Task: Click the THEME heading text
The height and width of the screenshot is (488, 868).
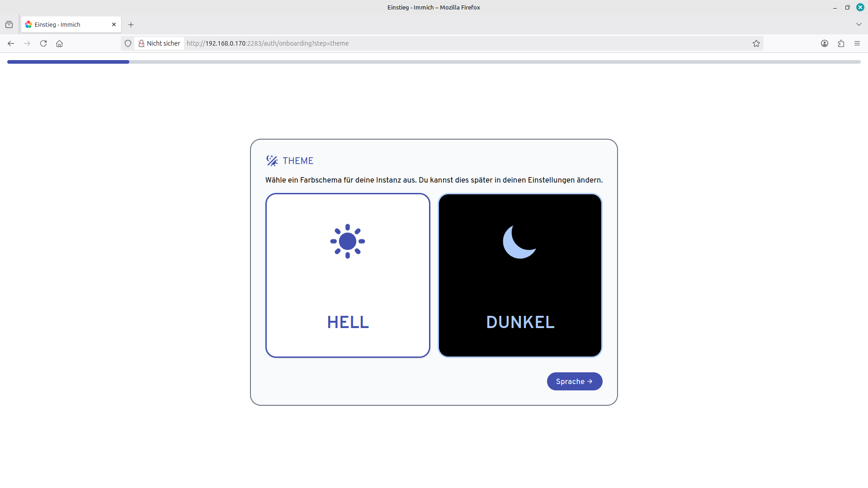Action: pyautogui.click(x=298, y=161)
